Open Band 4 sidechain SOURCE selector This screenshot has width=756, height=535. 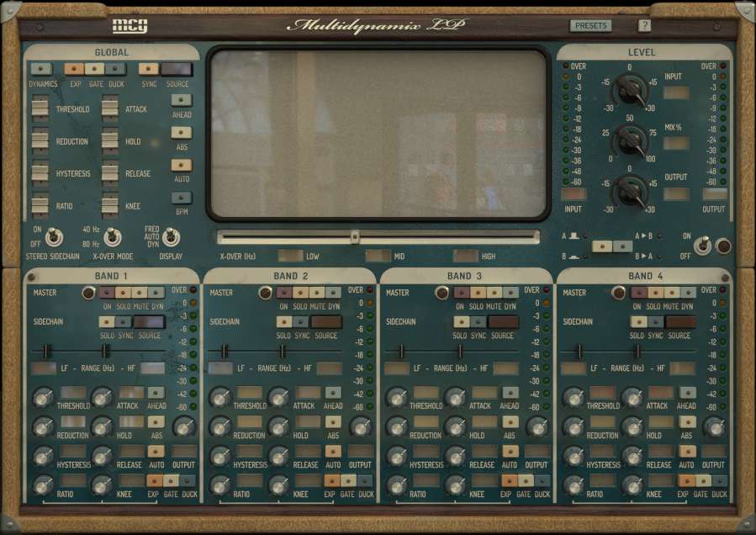click(x=680, y=322)
